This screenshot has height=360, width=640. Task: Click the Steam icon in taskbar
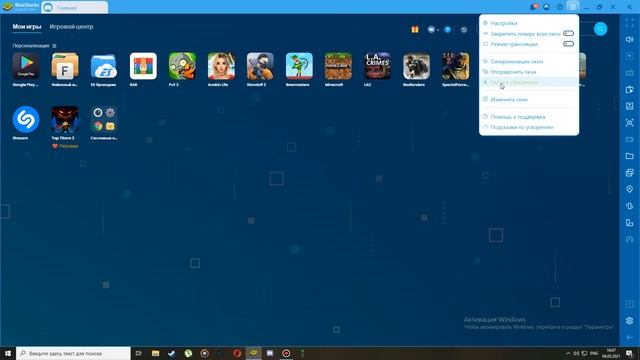point(172,353)
